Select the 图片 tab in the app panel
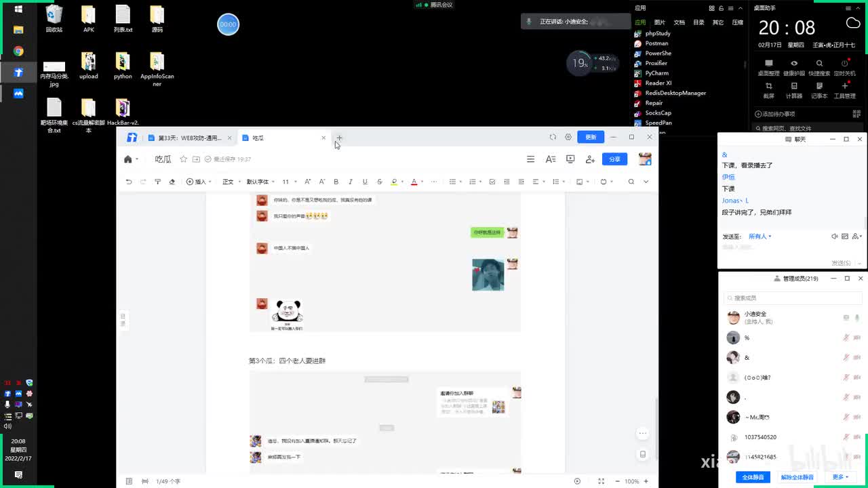This screenshot has width=868, height=488. point(660,22)
